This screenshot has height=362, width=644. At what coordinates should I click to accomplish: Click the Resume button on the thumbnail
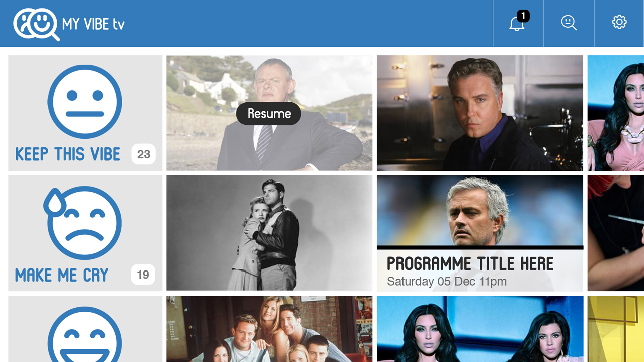269,114
